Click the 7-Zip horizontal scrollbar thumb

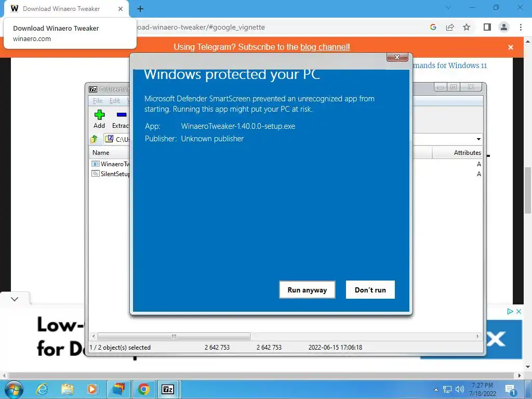pos(174,336)
